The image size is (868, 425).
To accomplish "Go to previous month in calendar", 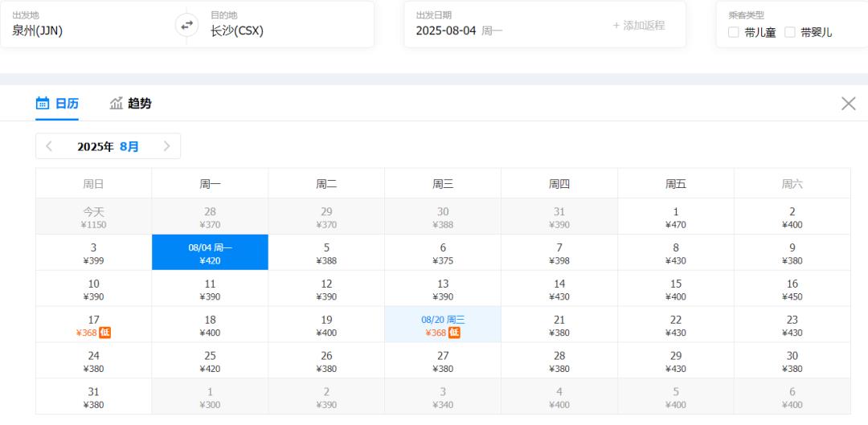I will tap(49, 146).
